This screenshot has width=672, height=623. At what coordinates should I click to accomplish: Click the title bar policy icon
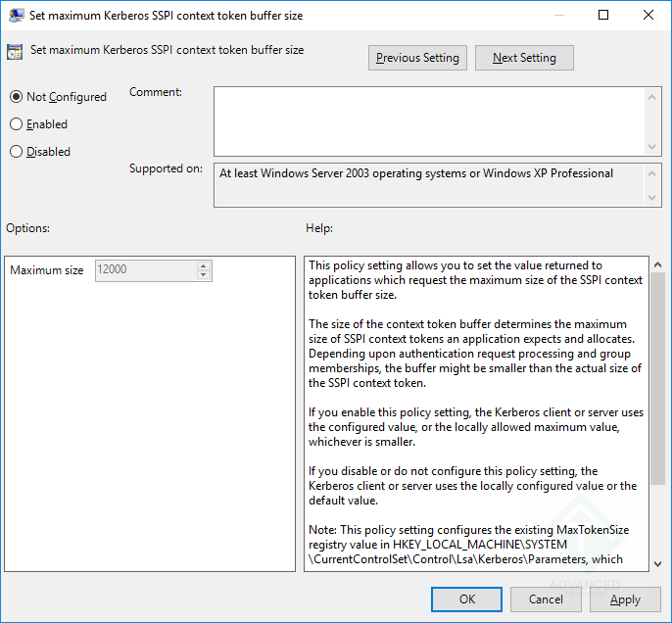point(16,16)
